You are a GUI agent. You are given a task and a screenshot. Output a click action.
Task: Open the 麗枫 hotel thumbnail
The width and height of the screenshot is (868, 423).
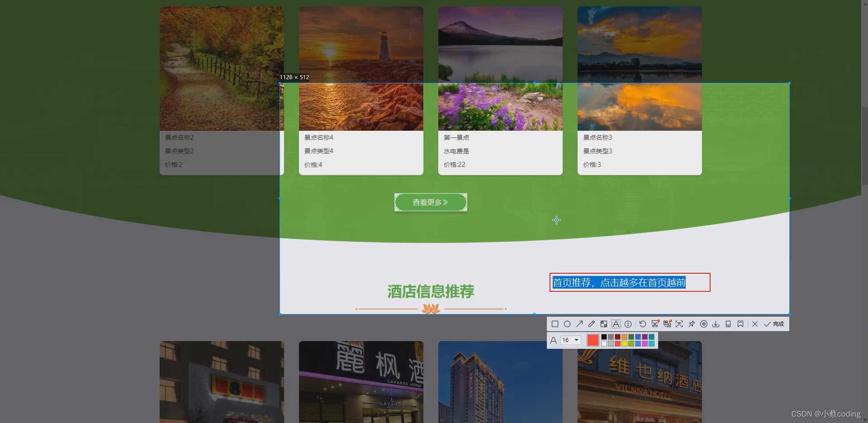pos(361,382)
